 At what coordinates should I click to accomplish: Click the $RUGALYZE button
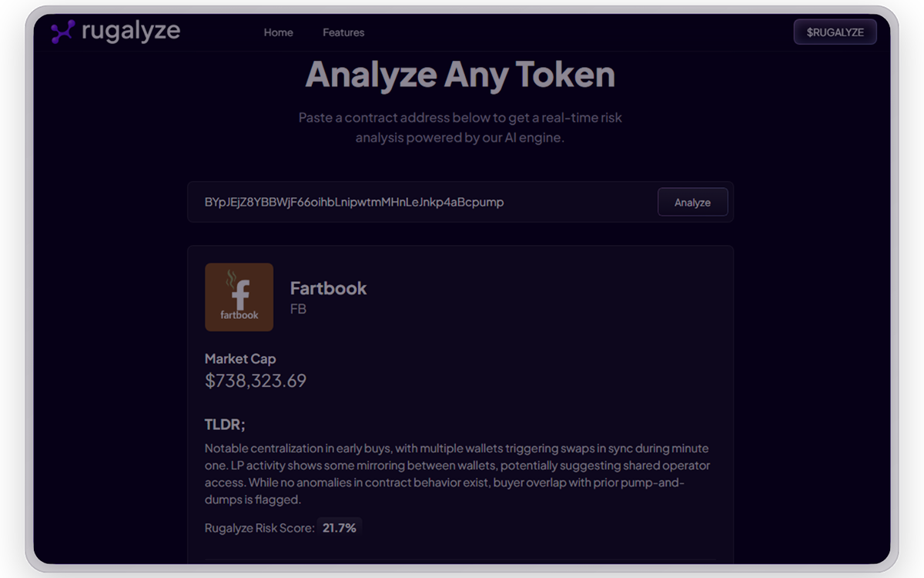(835, 32)
